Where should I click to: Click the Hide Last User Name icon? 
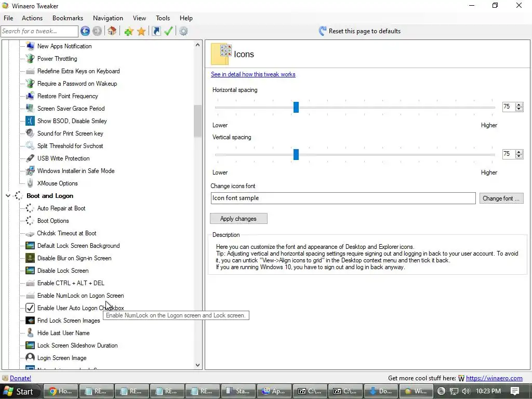point(30,333)
